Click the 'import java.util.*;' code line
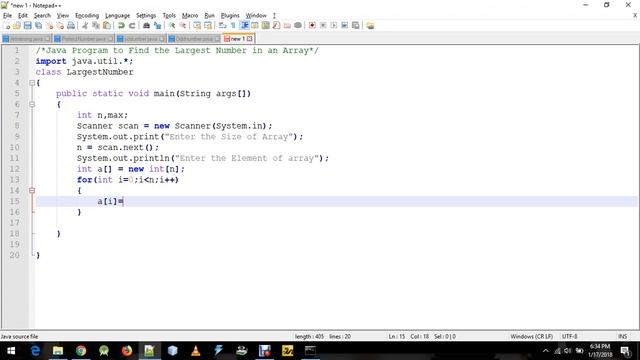 84,61
